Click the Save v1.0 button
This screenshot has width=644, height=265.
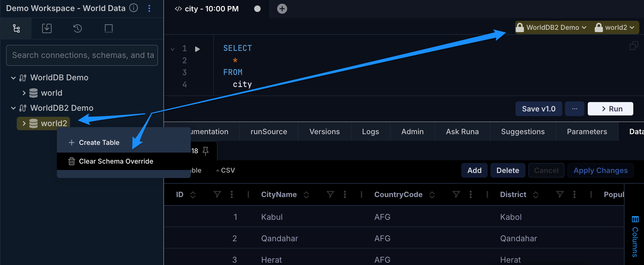click(x=539, y=109)
